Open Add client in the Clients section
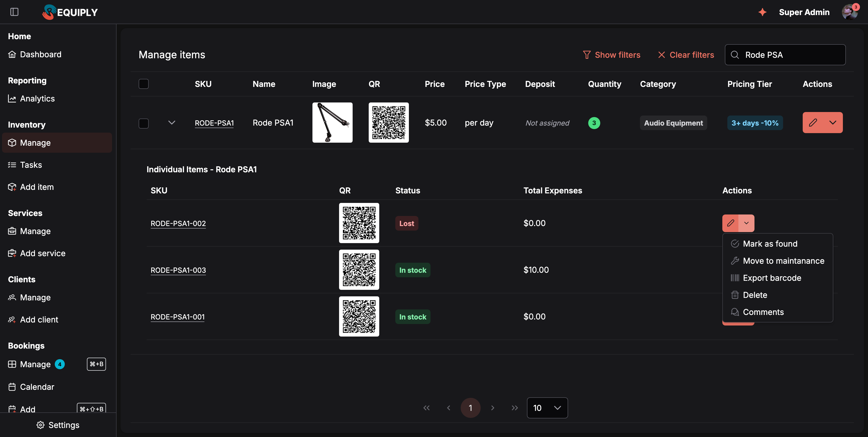The height and width of the screenshot is (437, 868). (33, 319)
